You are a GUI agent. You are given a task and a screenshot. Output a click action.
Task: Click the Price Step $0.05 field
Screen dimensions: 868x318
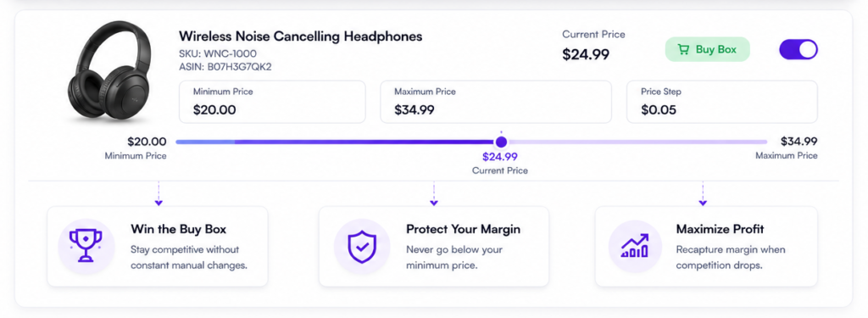point(722,102)
